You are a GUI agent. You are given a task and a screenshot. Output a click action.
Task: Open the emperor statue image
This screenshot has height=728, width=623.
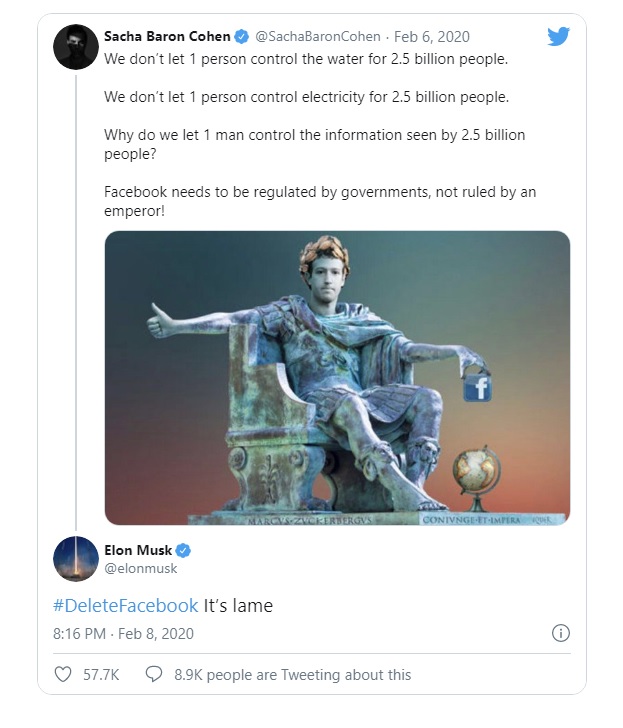(337, 377)
